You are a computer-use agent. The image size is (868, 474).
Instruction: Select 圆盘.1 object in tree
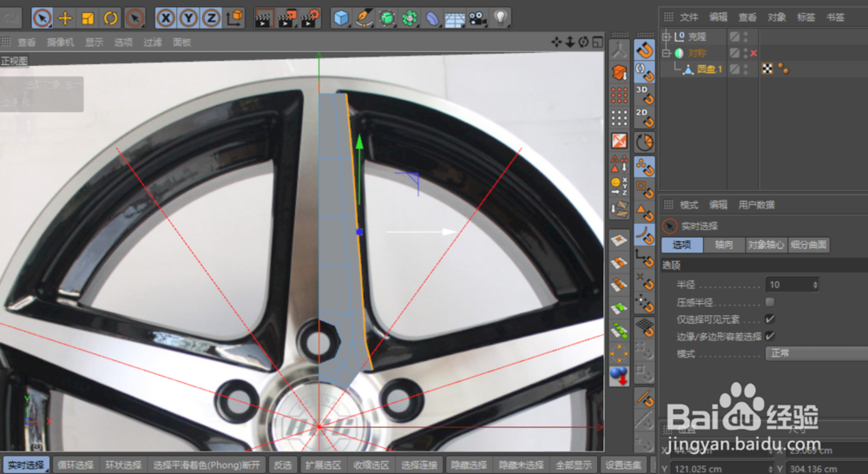710,69
